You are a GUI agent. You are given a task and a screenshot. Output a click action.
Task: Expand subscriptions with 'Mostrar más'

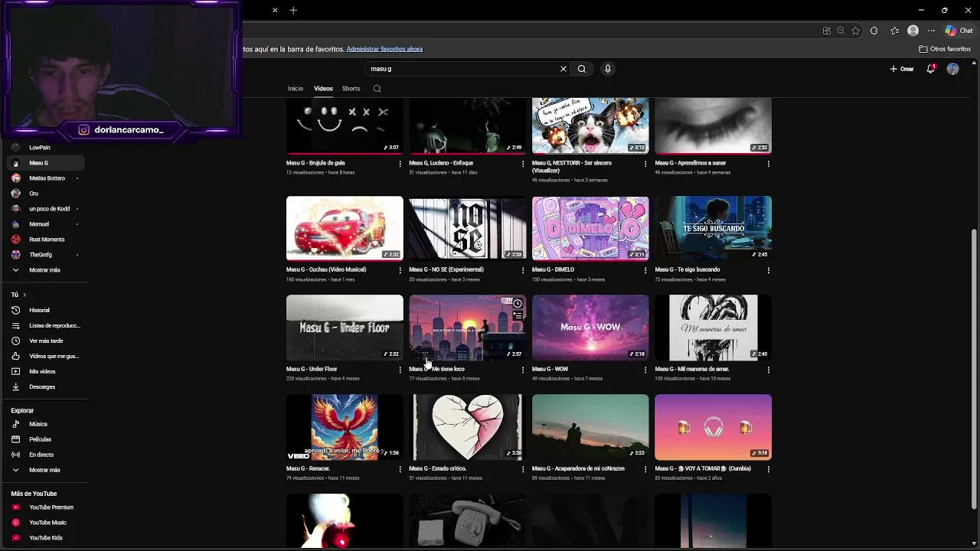[46, 270]
